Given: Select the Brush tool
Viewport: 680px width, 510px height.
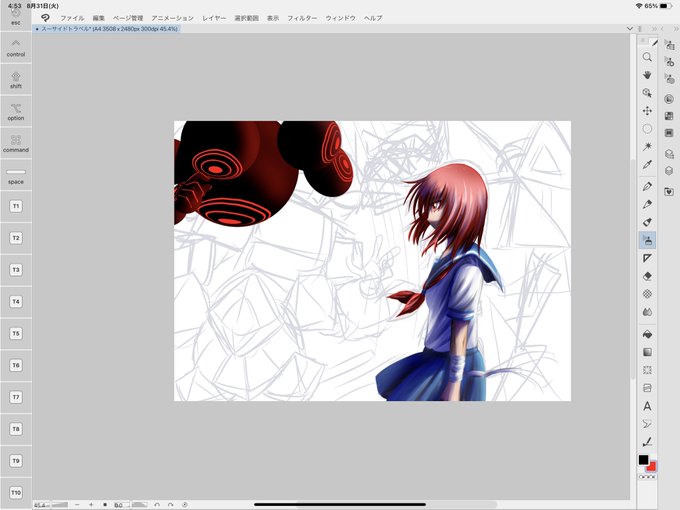Looking at the screenshot, I should pos(647,222).
